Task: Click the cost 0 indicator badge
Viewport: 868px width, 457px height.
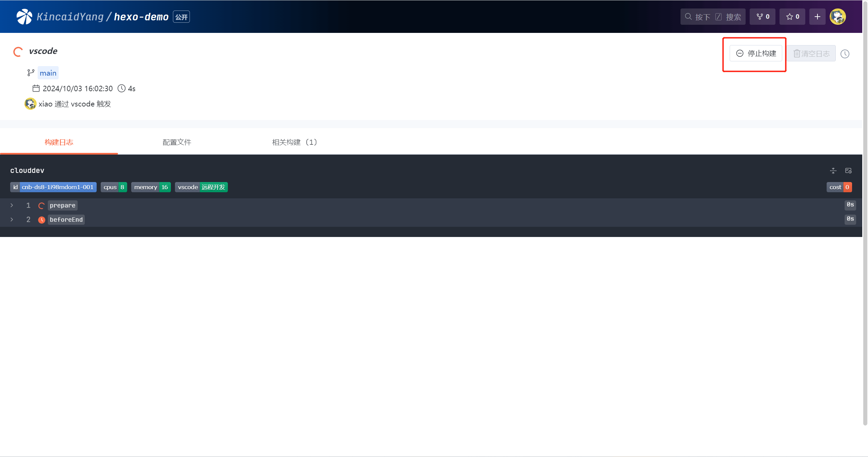Action: pyautogui.click(x=840, y=186)
